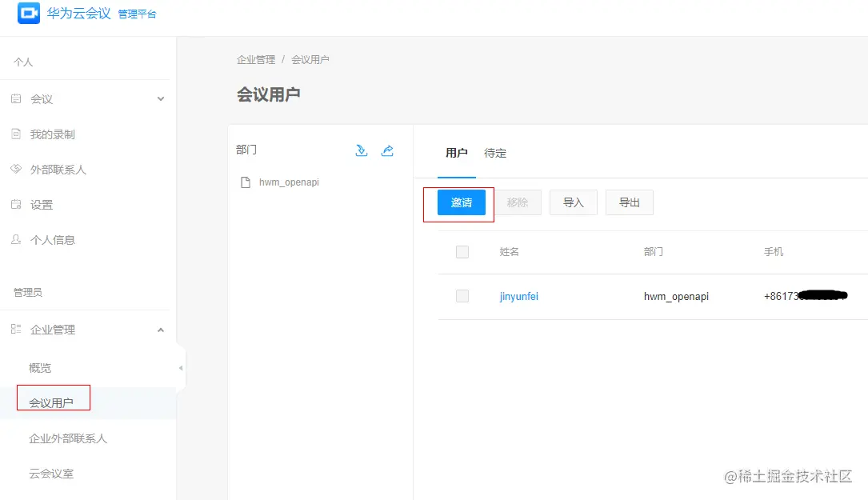Click the +86173 phone number cell
The width and height of the screenshot is (868, 500).
pyautogui.click(x=806, y=296)
